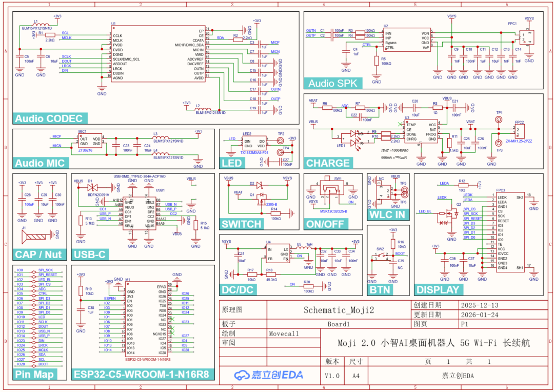554x392 pixels.
Task: Click the J1 nut screw symbol
Action: tap(37, 236)
